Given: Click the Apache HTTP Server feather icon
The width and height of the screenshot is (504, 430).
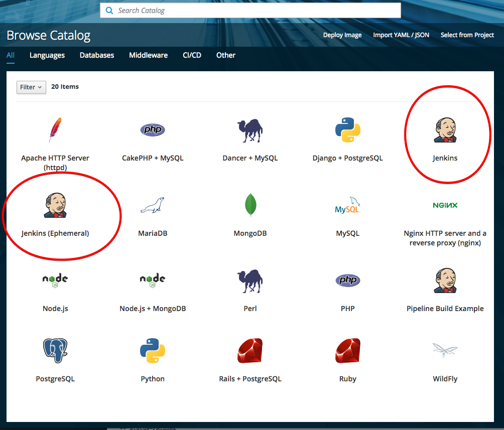Looking at the screenshot, I should (x=55, y=130).
